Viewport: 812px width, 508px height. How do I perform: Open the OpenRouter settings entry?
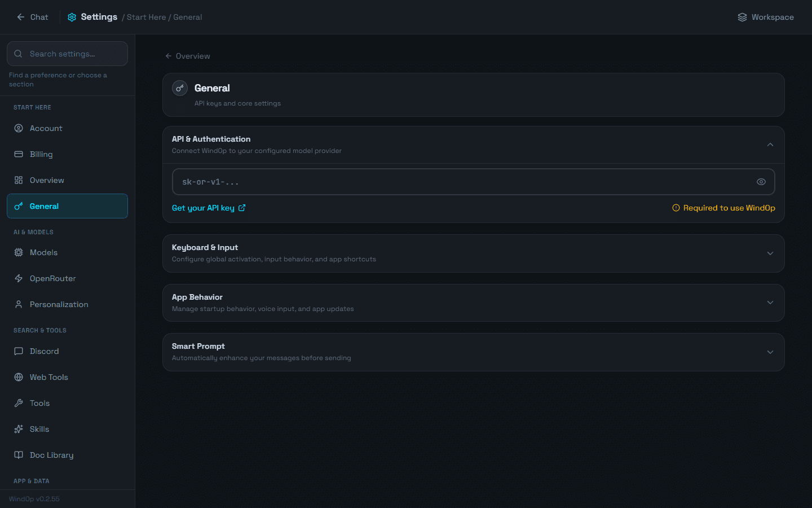click(67, 278)
